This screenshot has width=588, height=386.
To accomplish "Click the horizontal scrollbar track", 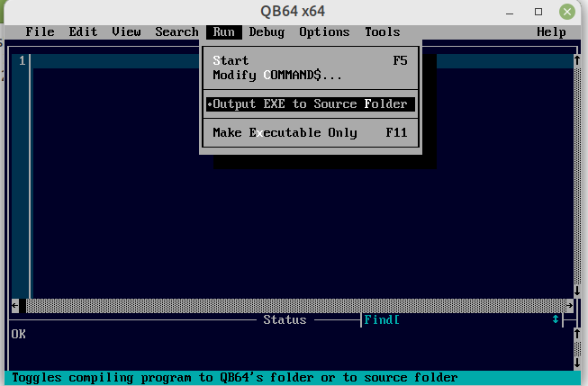I will [x=296, y=306].
